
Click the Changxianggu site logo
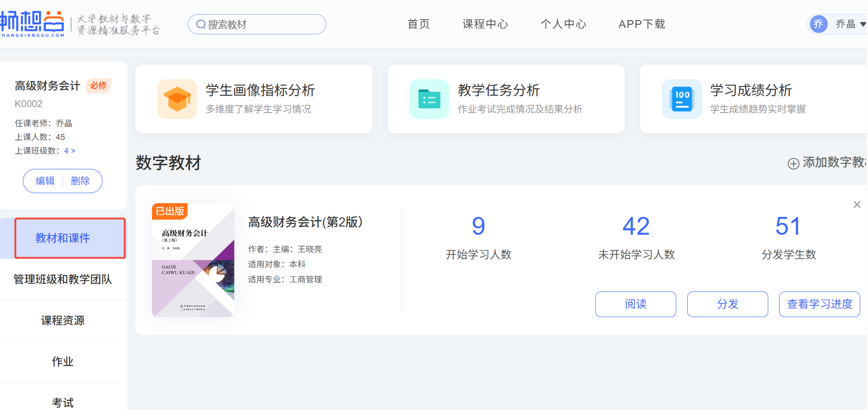point(32,24)
